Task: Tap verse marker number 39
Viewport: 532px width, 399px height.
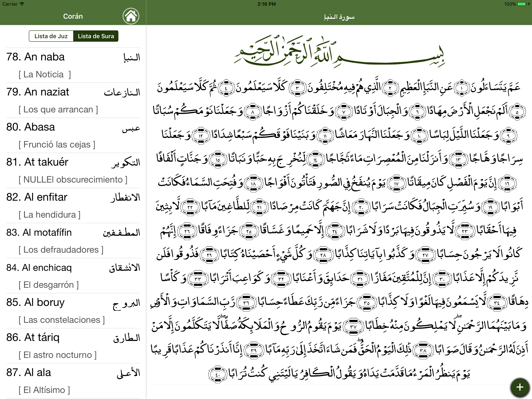Action: [254, 350]
